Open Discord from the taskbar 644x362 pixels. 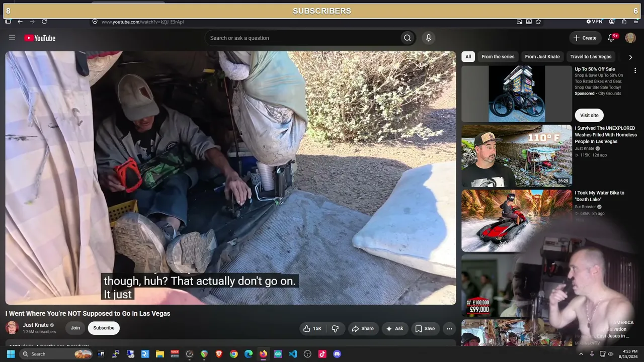(337, 354)
